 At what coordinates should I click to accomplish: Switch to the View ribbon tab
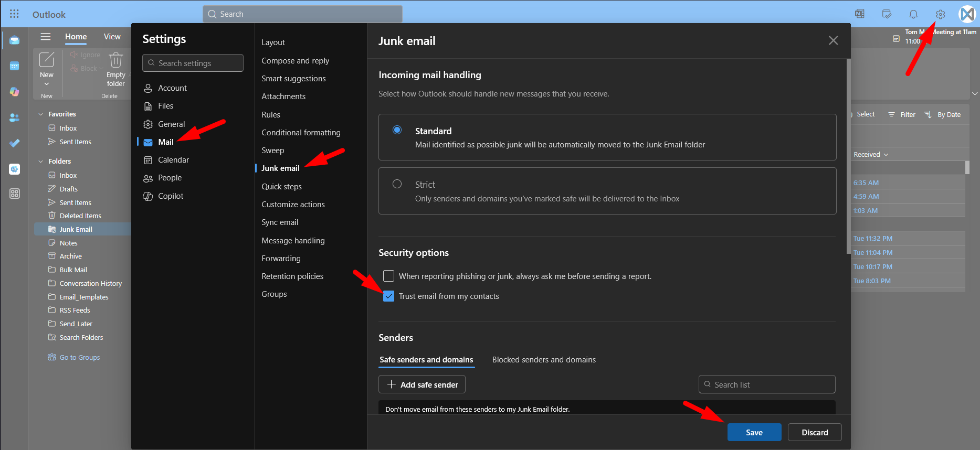coord(112,37)
